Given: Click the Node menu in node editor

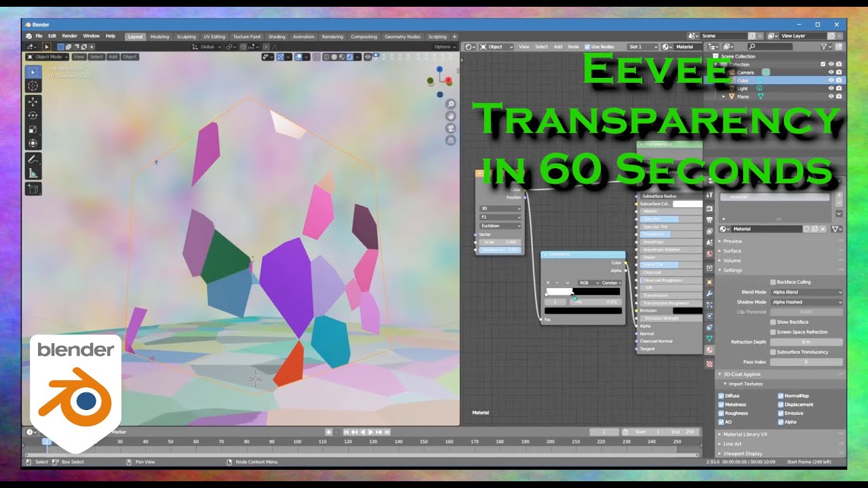Looking at the screenshot, I should 574,47.
